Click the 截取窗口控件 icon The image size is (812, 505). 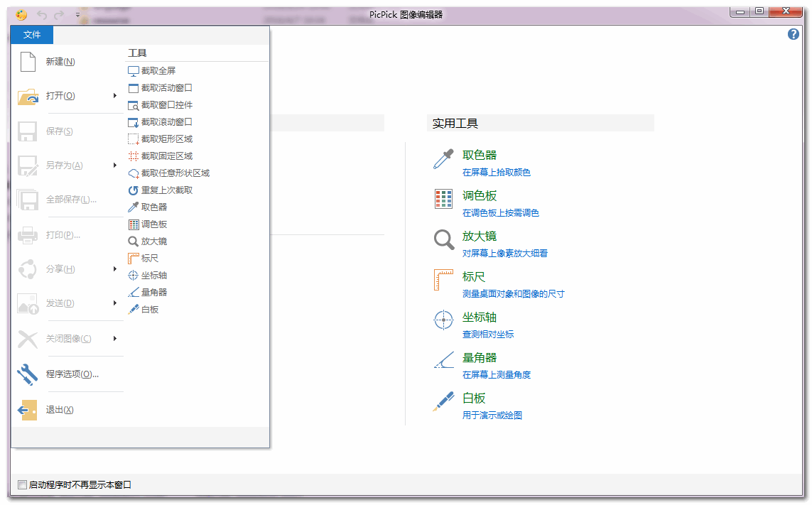point(133,105)
